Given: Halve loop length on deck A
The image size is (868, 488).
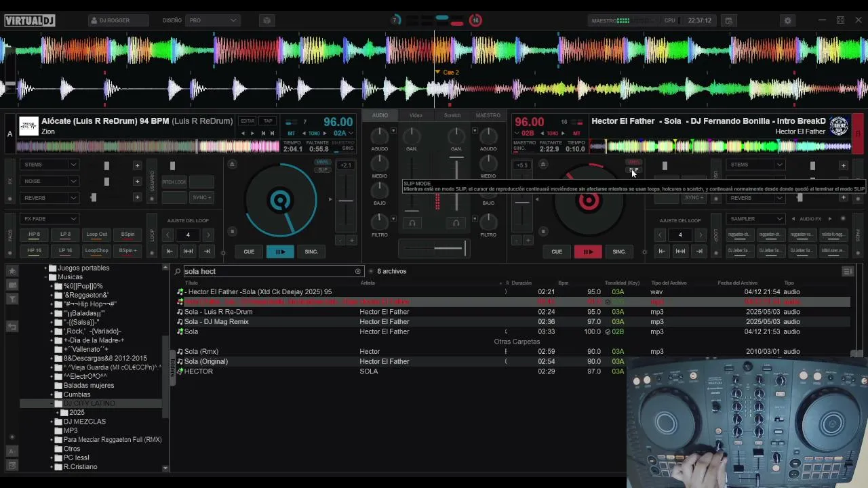Looking at the screenshot, I should (170, 235).
